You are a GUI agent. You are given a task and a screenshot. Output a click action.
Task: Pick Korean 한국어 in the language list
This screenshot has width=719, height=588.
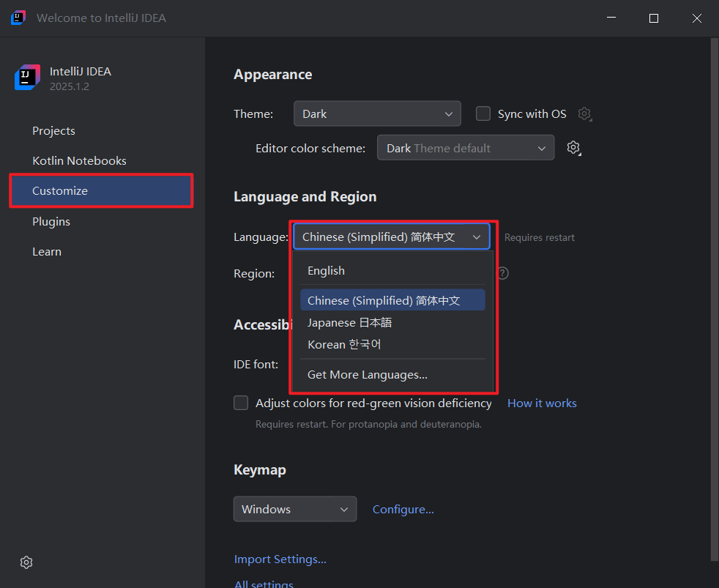(392, 344)
